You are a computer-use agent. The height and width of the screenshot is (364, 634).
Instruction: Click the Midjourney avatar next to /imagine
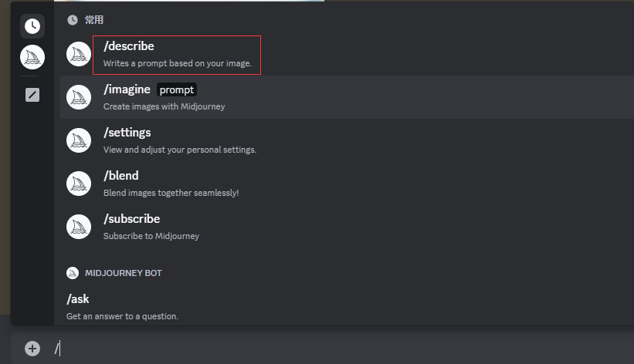(79, 97)
